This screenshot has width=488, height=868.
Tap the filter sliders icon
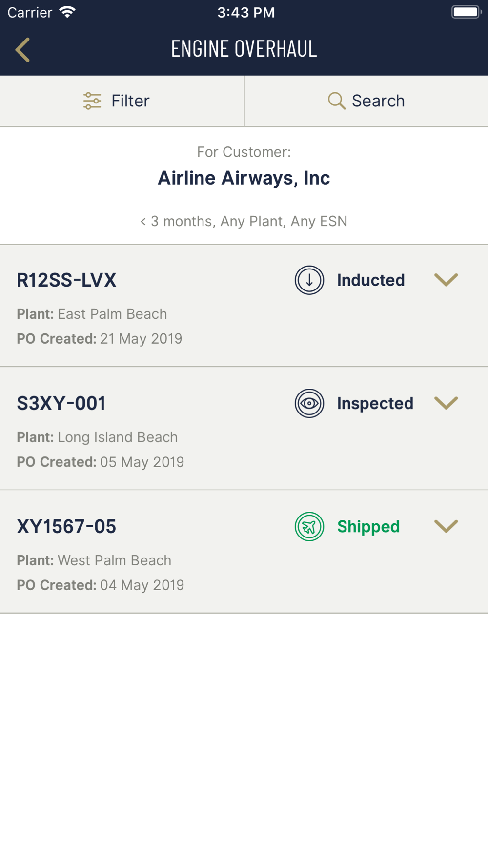[92, 101]
